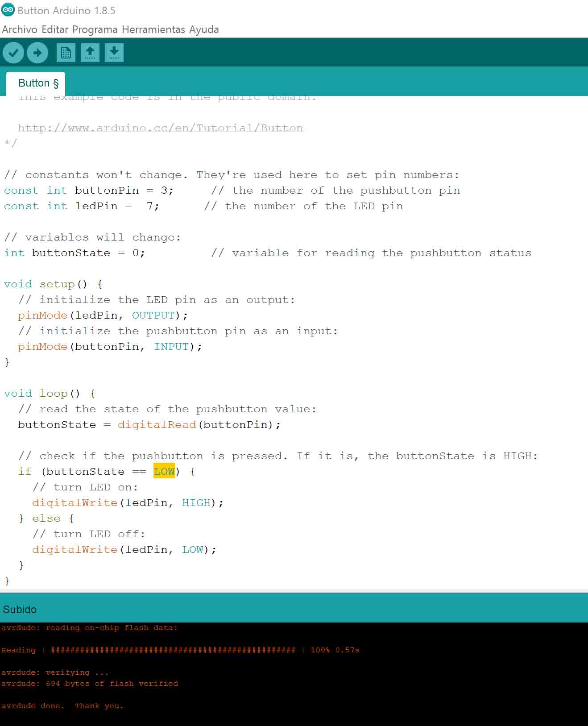Click '// initialize the pushbutton pin' comment

tap(178, 331)
